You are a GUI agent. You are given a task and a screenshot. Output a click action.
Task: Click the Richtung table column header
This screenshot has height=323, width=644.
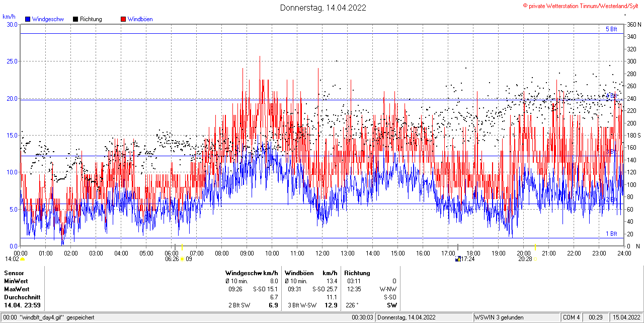pos(357,273)
